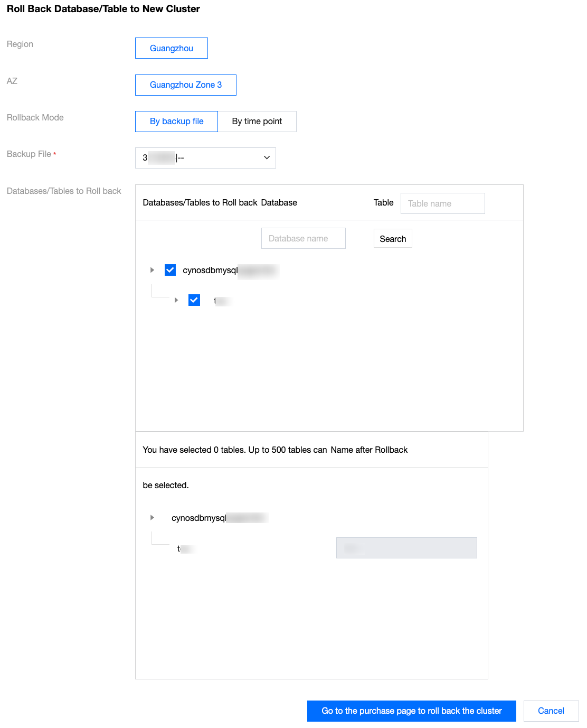Expand the checked table node under cynosdbmysql
The image size is (587, 728).
click(x=176, y=300)
